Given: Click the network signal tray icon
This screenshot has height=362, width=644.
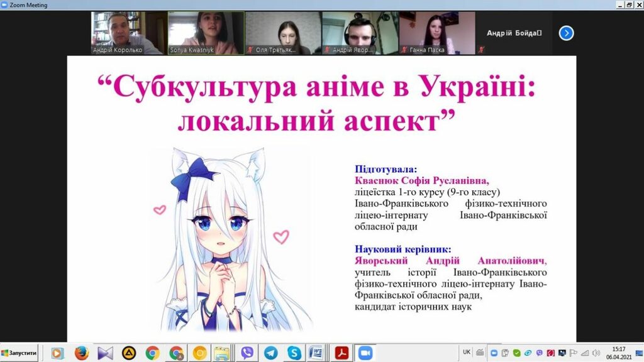Looking at the screenshot, I should coord(586,353).
